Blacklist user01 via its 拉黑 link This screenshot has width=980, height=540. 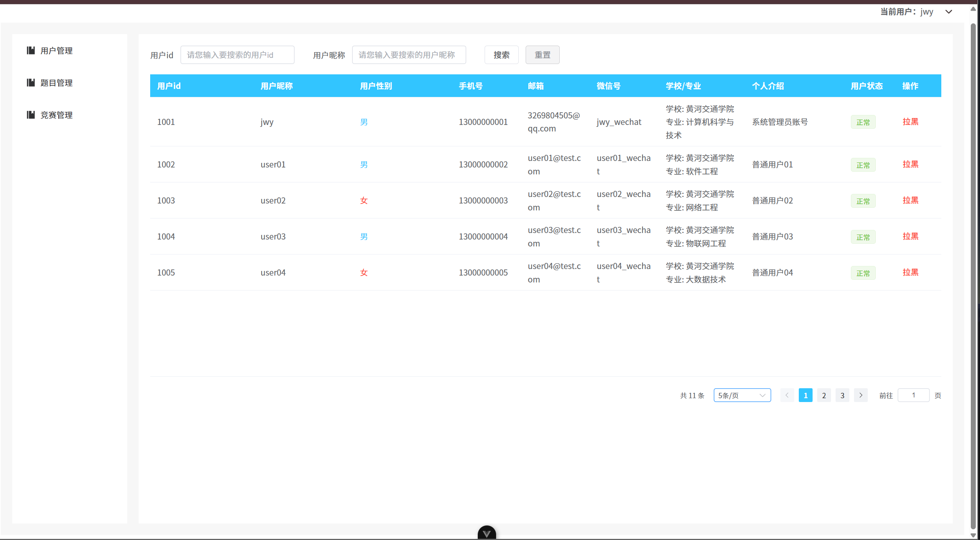911,164
